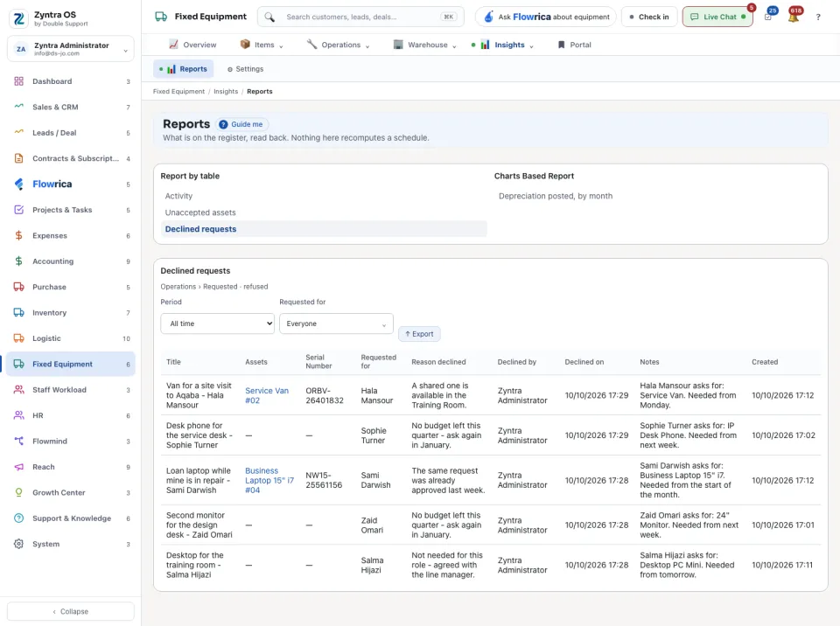Image resolution: width=840 pixels, height=626 pixels.
Task: Open the tasks checklist icon with badge 25
Action: [x=769, y=16]
